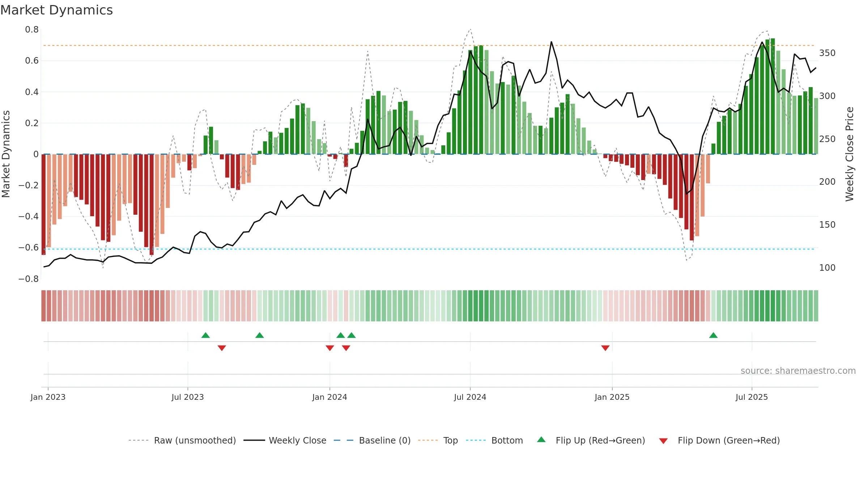Toggle the Baseline (0) legend entry
Viewport: 868px width, 488px height.
(372, 440)
